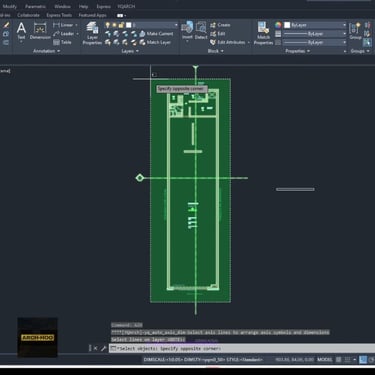Open the Parametric menu
The image size is (375, 375).
(x=35, y=6)
